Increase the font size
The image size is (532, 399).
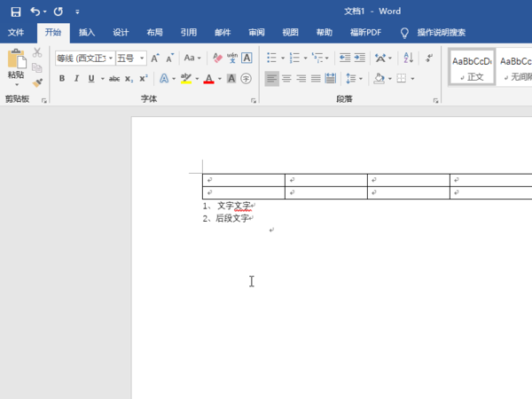155,58
